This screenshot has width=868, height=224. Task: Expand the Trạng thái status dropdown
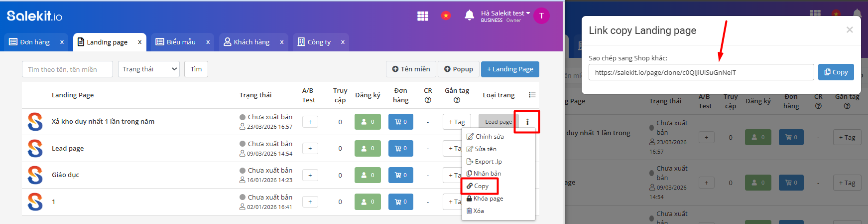[x=148, y=69]
